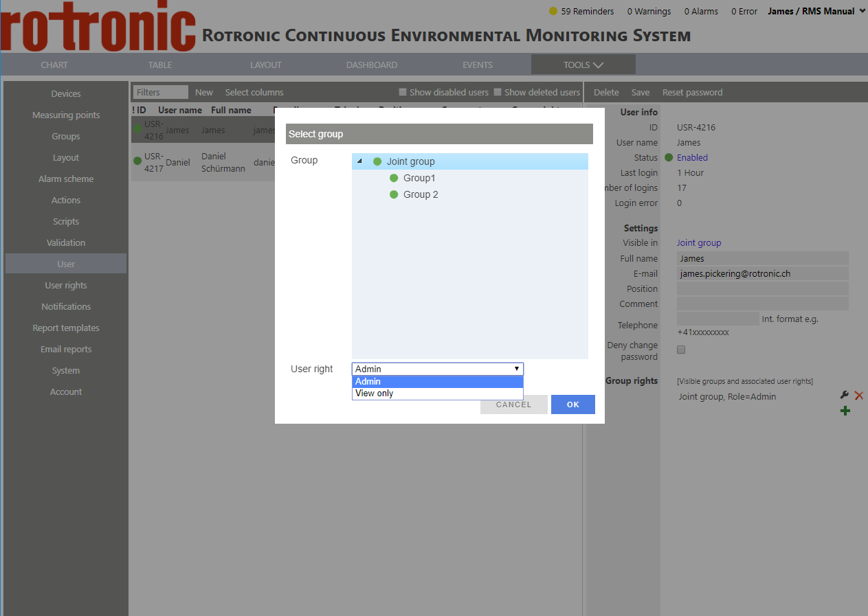Open Scripts in the sidebar

[x=66, y=221]
